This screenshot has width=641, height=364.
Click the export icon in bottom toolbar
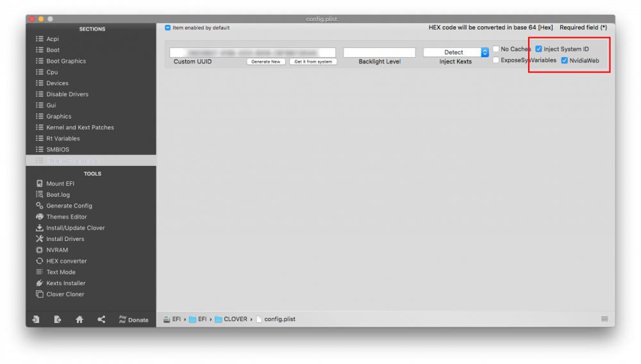[x=58, y=320]
